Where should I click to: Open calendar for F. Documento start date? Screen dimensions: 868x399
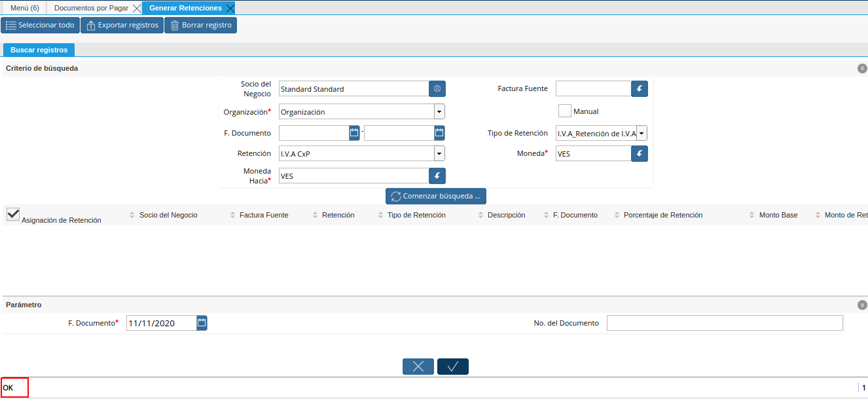click(x=354, y=133)
